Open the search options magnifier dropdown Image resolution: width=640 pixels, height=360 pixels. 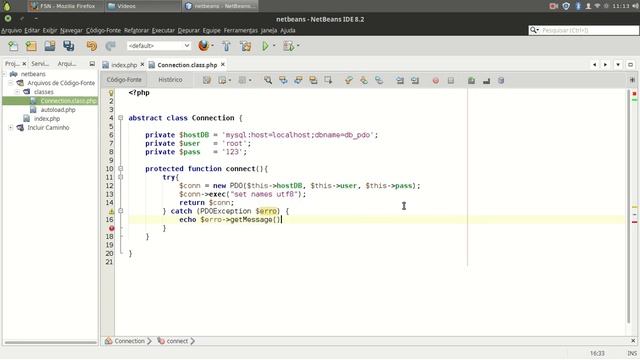(534, 30)
